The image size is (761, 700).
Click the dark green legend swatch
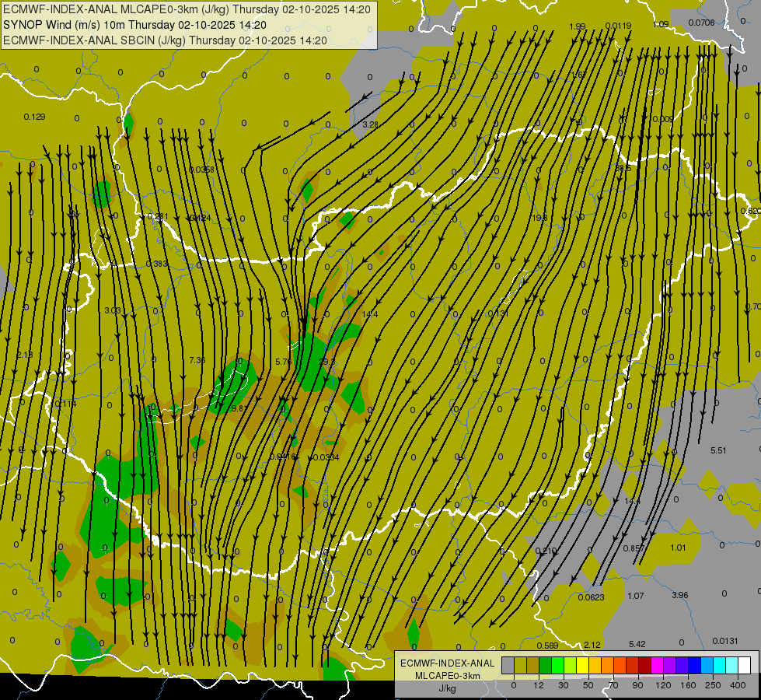click(545, 666)
